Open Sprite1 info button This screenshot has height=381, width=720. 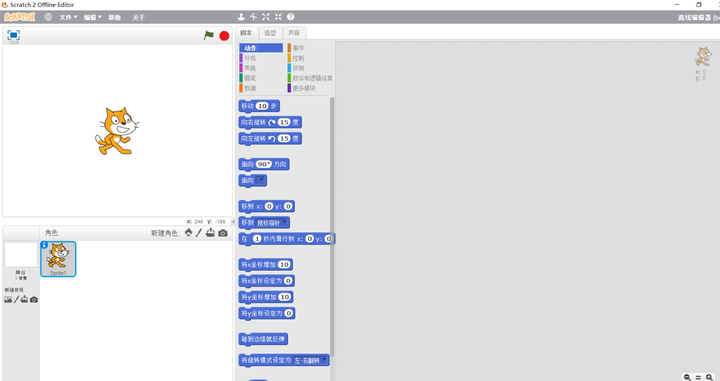[x=44, y=245]
